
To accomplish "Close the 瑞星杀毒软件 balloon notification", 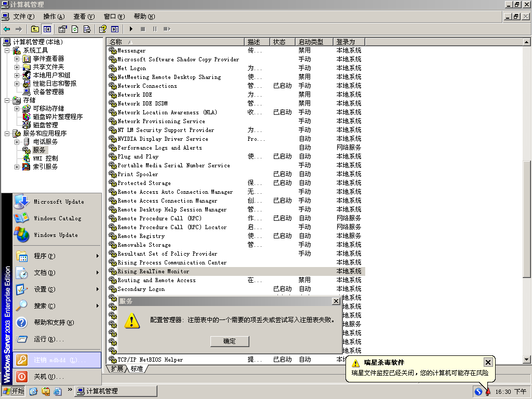I will [x=488, y=362].
